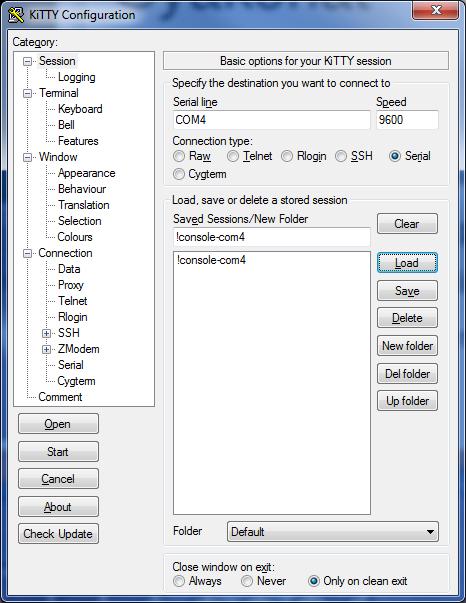Image resolution: width=466 pixels, height=603 pixels.
Task: Open the Colours category
Action: [75, 237]
